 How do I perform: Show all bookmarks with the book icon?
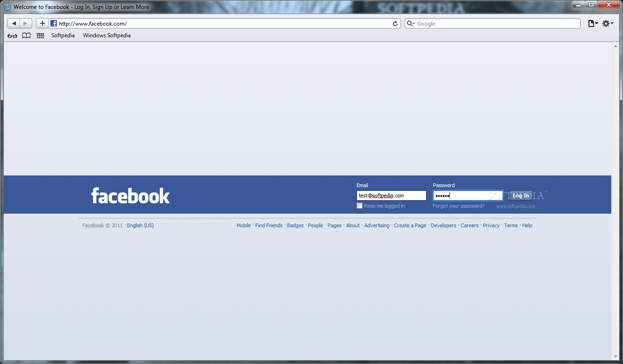(27, 35)
